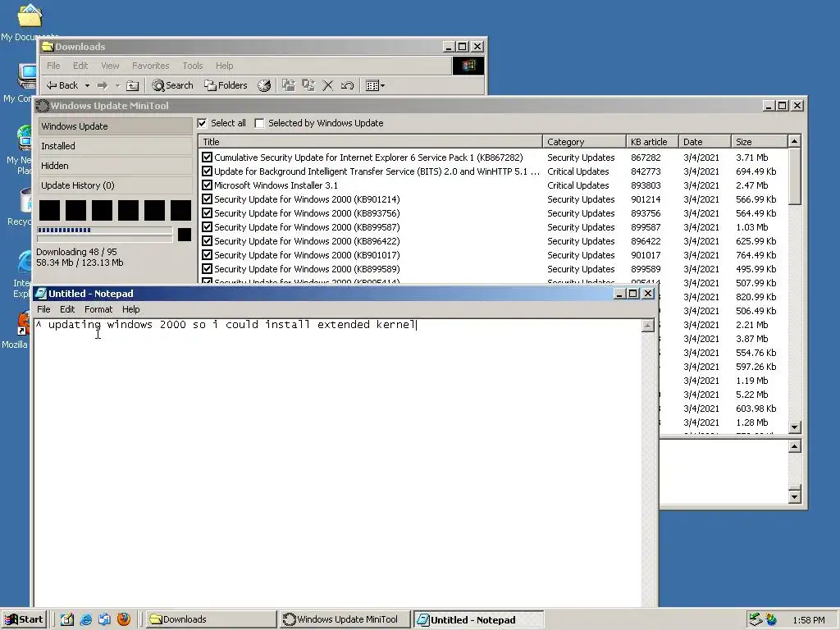Uncheck BITS 2.0 update checkbox
The width and height of the screenshot is (840, 630).
point(207,171)
